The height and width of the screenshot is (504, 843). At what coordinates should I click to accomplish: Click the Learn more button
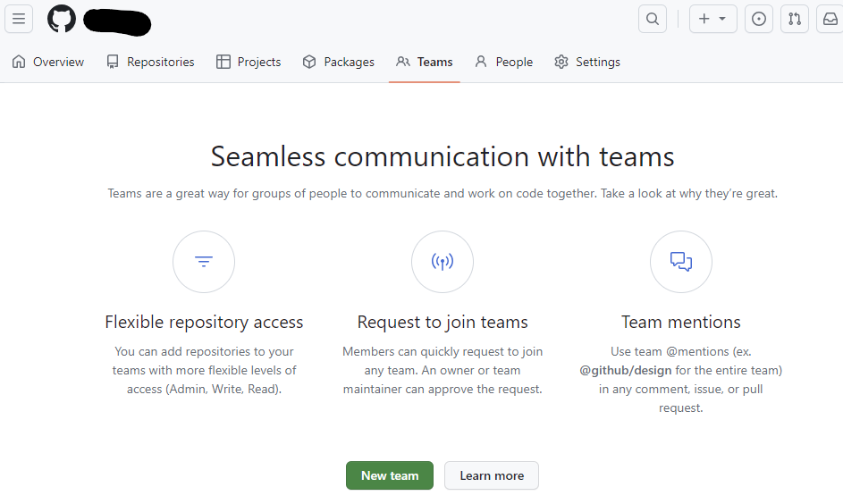[492, 475]
